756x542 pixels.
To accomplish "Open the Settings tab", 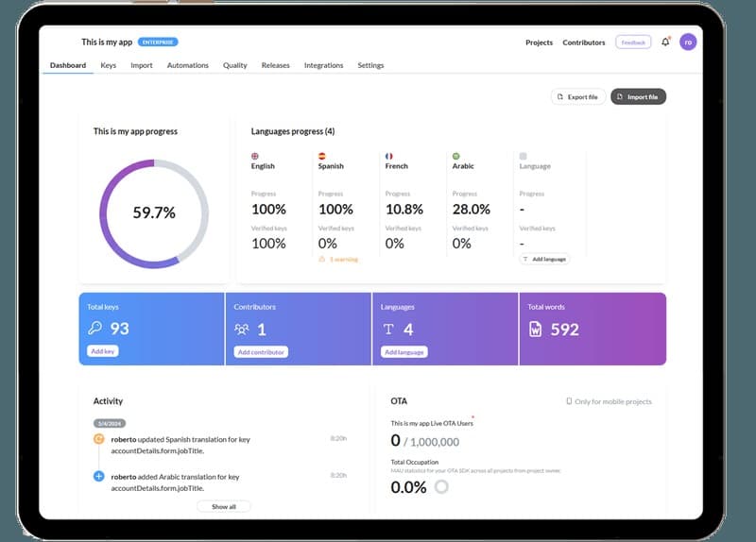I will coord(370,65).
